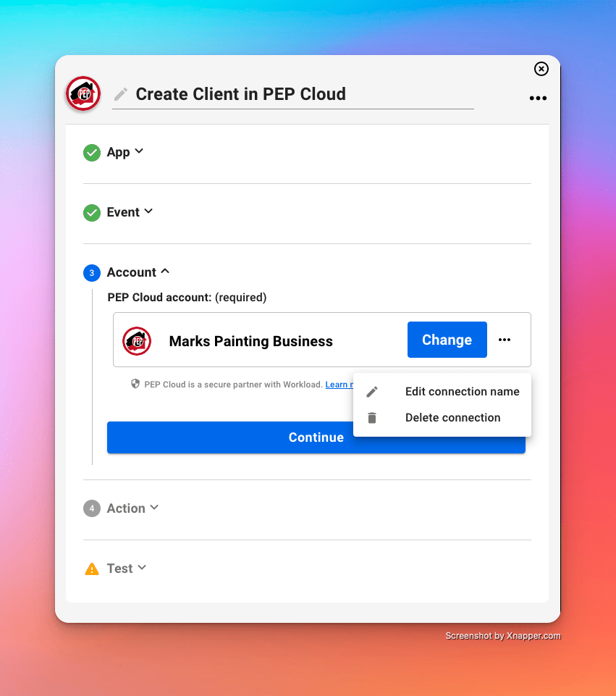This screenshot has height=696, width=616.
Task: Expand the Event section
Action: pyautogui.click(x=130, y=212)
